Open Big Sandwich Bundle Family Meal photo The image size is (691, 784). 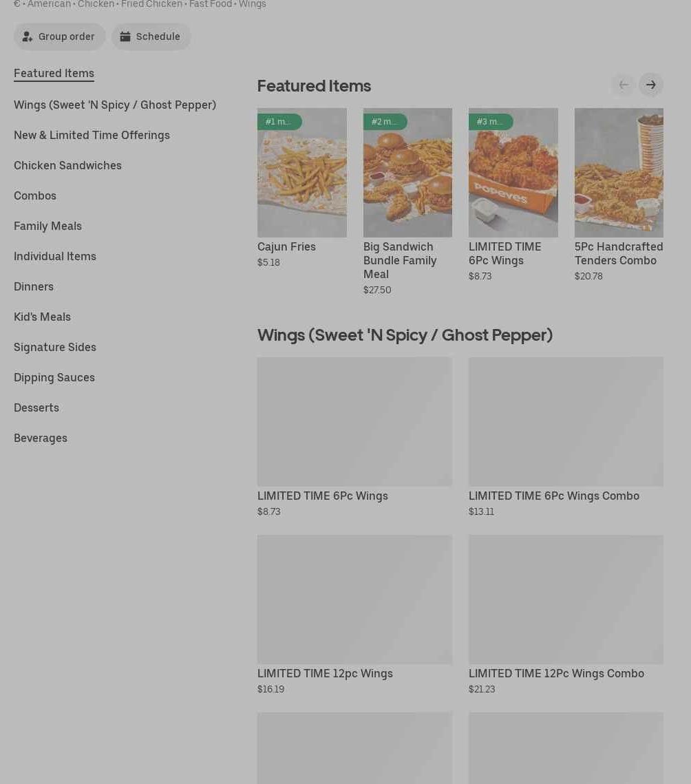point(407,173)
